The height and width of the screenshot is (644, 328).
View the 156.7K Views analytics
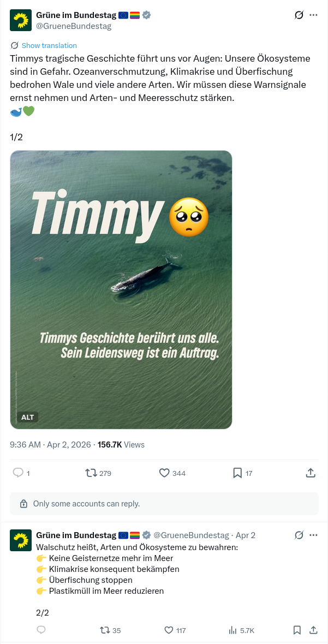(x=121, y=444)
